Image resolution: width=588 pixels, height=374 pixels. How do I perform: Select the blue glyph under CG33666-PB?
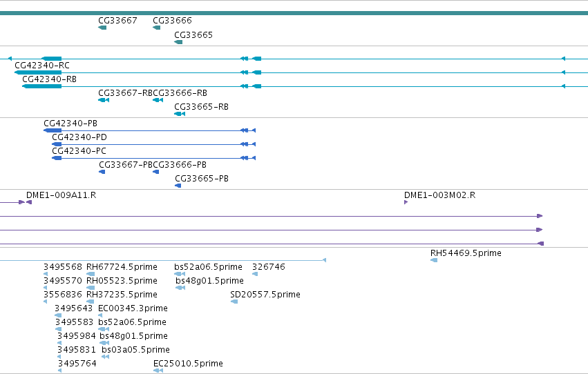[156, 172]
